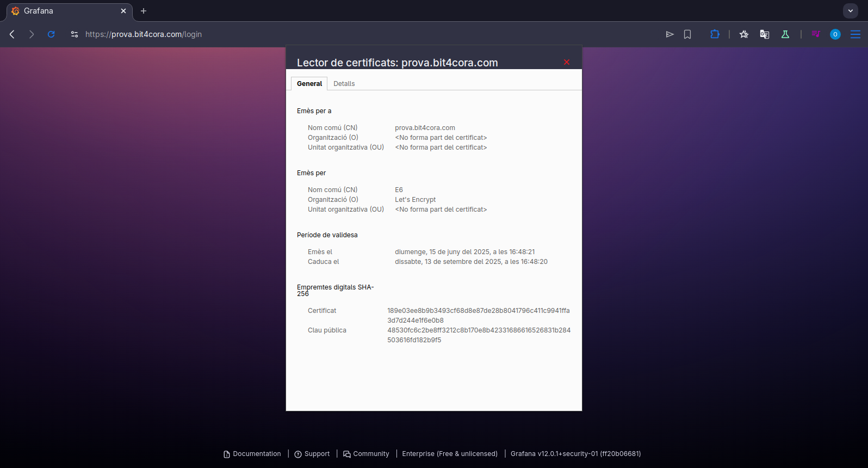Image resolution: width=868 pixels, height=468 pixels.
Task: Click the Període de validesa heading
Action: (x=327, y=235)
